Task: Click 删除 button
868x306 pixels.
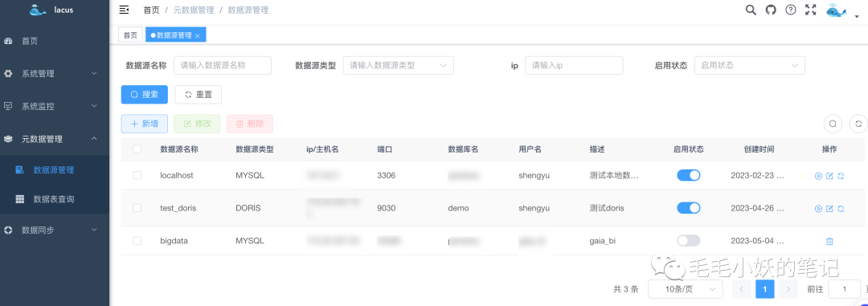Action: [250, 124]
